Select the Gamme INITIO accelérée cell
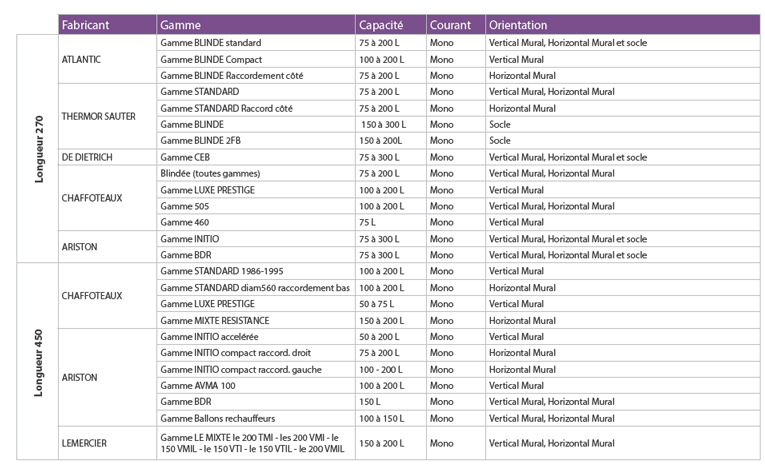The height and width of the screenshot is (467, 765). pyautogui.click(x=256, y=337)
